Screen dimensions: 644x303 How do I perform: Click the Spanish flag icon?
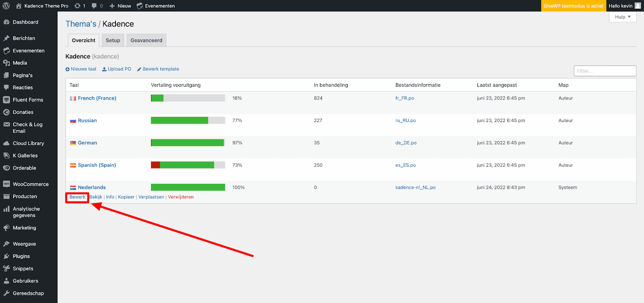[x=73, y=165]
